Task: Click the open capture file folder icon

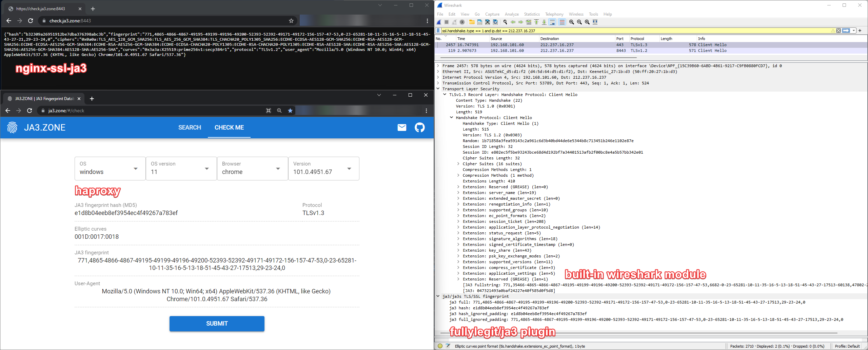Action: pyautogui.click(x=472, y=22)
